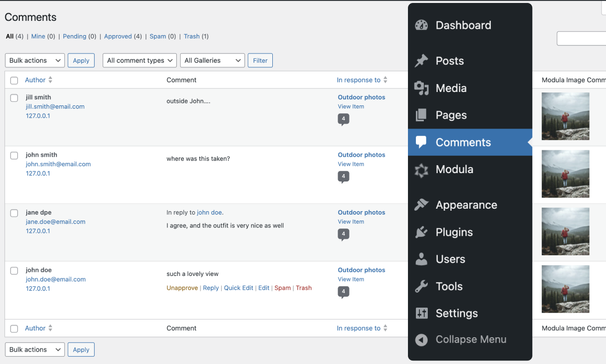Check the box for john doe's comment
Screen dimensions: 606x364
(x=14, y=271)
